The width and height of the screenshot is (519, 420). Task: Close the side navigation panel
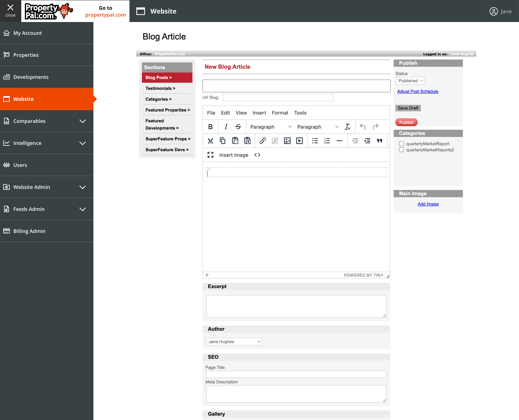coord(10,11)
